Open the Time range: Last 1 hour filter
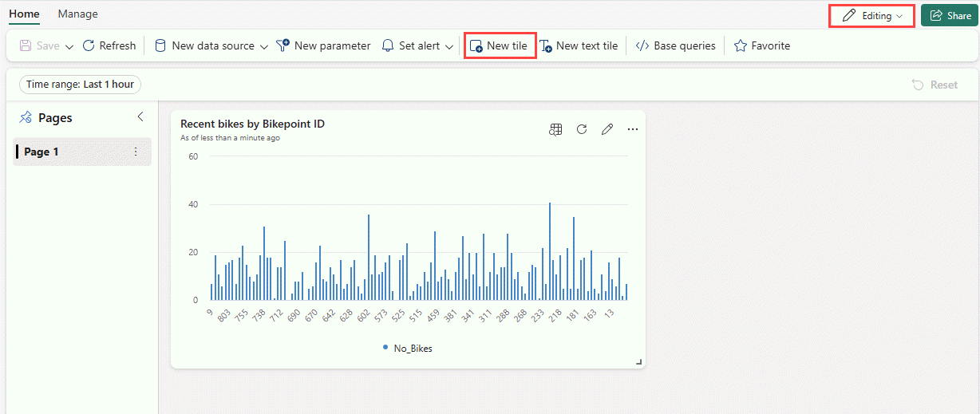 pyautogui.click(x=80, y=85)
